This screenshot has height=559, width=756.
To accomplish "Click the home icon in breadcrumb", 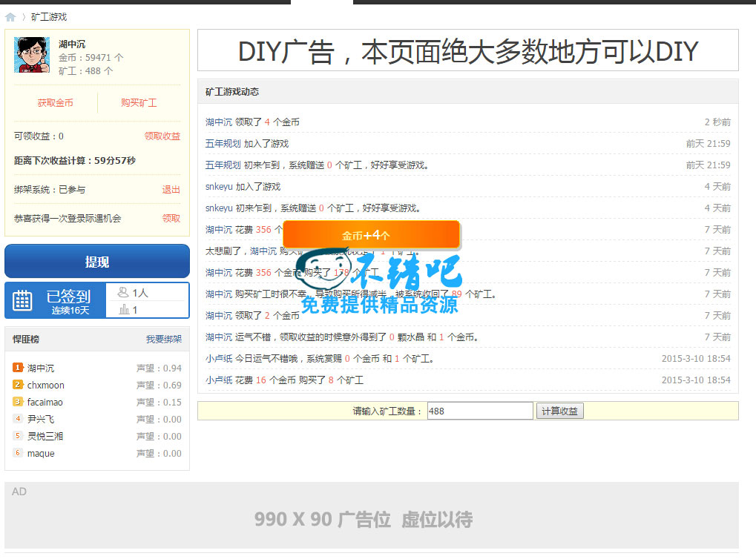I will point(10,17).
